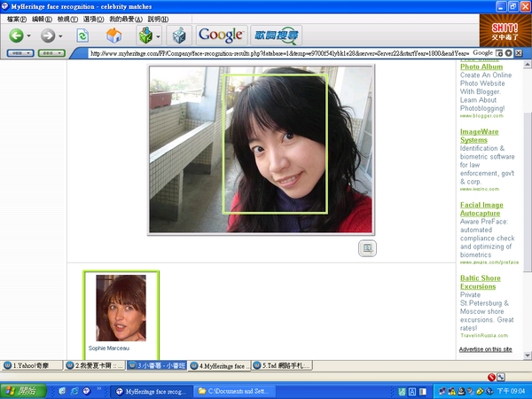Click the first system tray network icon
Screen dimensions: 532x399
pos(442,392)
